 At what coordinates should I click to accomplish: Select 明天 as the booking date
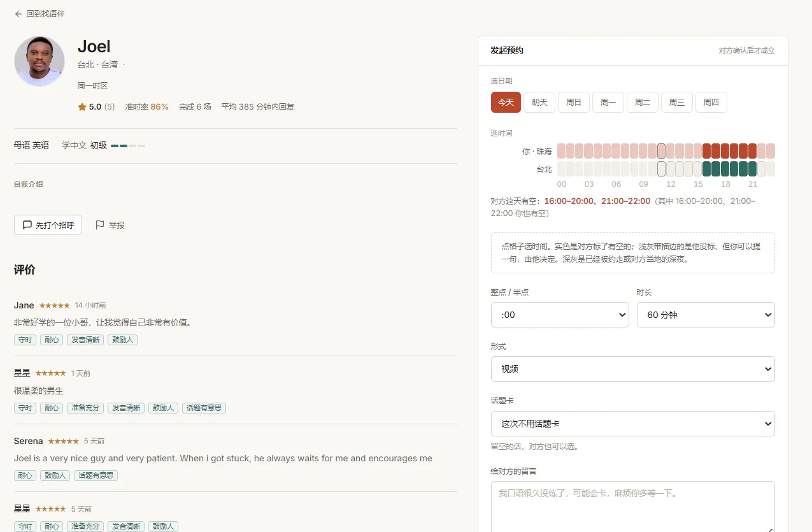click(x=539, y=103)
